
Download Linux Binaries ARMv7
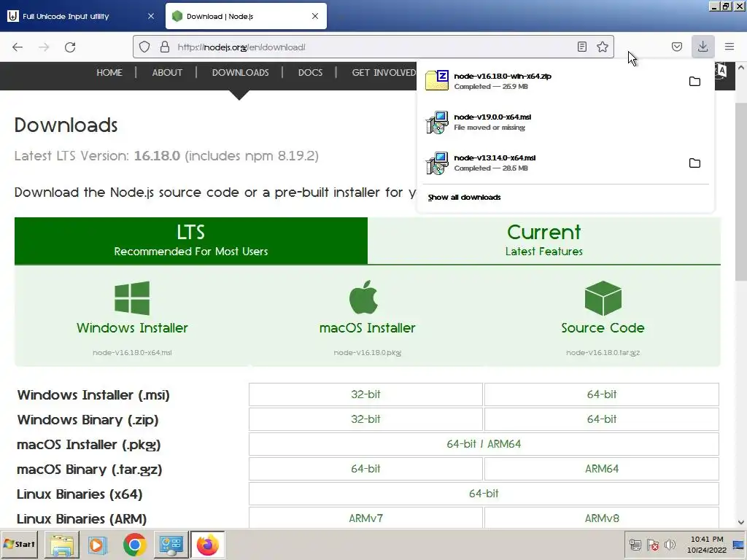pyautogui.click(x=365, y=518)
